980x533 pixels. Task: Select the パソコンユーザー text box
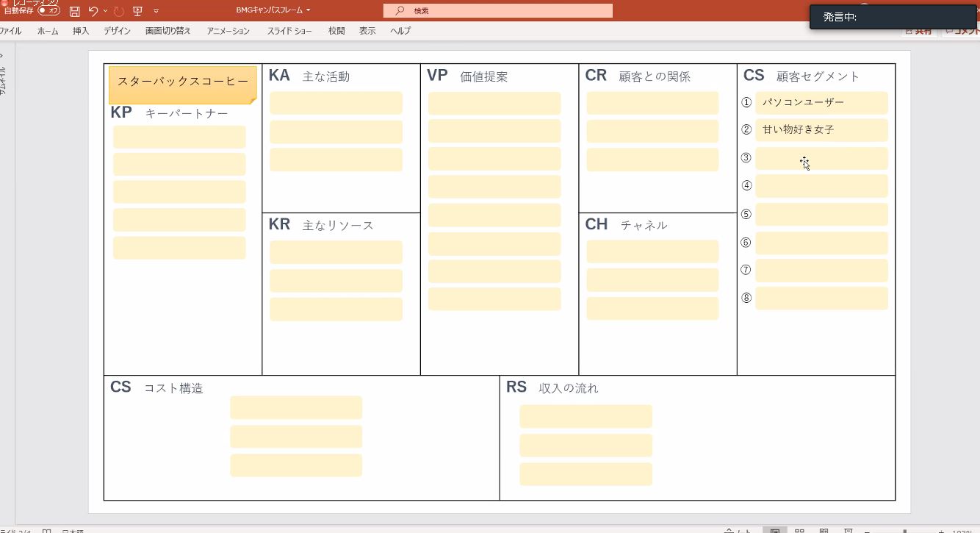click(821, 103)
